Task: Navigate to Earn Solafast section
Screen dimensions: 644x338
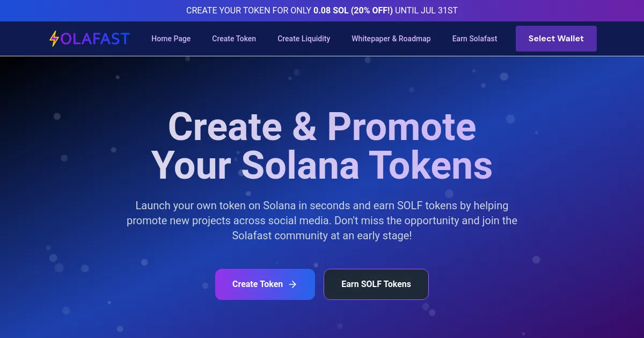Action: [474, 39]
